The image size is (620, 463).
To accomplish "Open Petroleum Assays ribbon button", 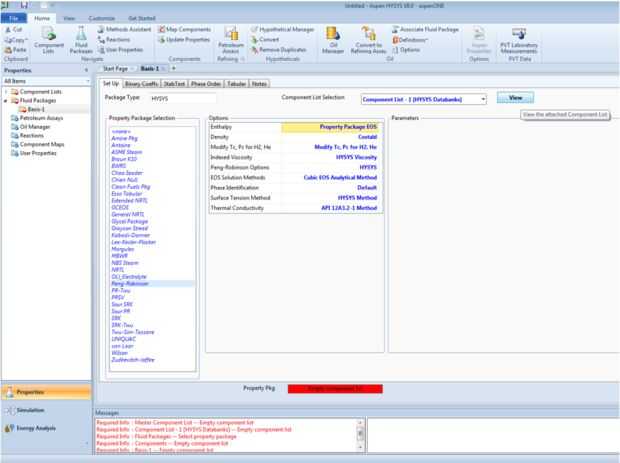I will point(231,40).
